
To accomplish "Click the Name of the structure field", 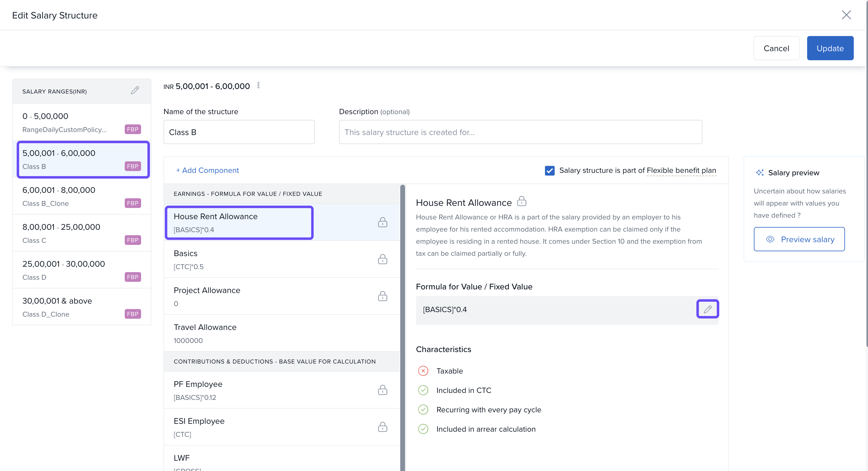I will pos(239,132).
